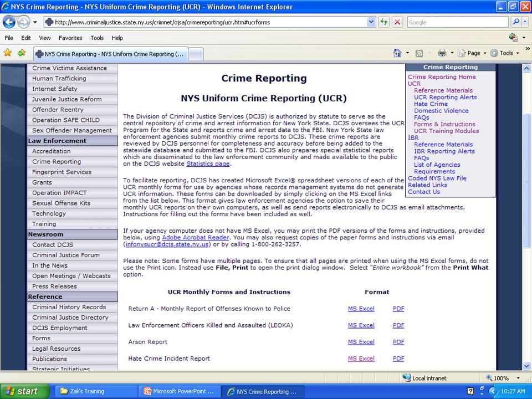Open Fingerprint Services sidebar link
The height and width of the screenshot is (399, 532).
click(62, 172)
